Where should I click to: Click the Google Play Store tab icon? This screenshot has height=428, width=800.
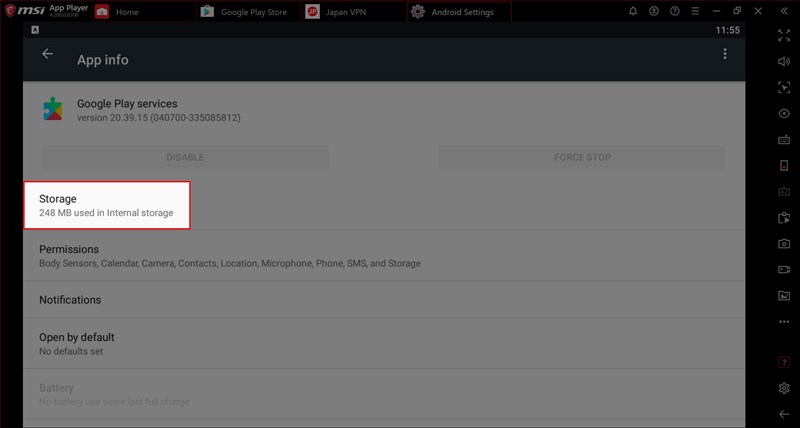pyautogui.click(x=207, y=12)
